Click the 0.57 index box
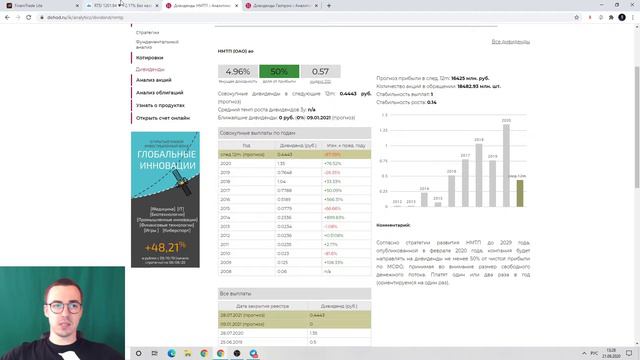The height and width of the screenshot is (360, 640). click(x=320, y=71)
